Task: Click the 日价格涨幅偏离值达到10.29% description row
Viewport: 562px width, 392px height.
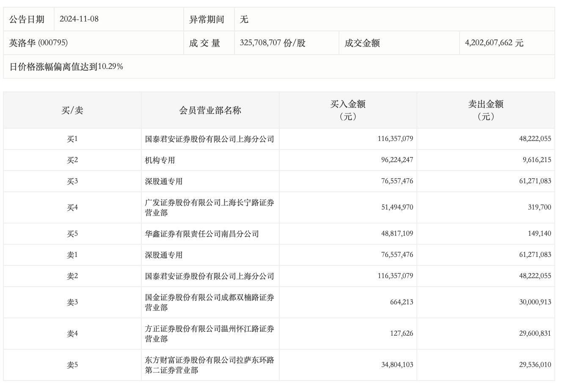Action: click(66, 66)
